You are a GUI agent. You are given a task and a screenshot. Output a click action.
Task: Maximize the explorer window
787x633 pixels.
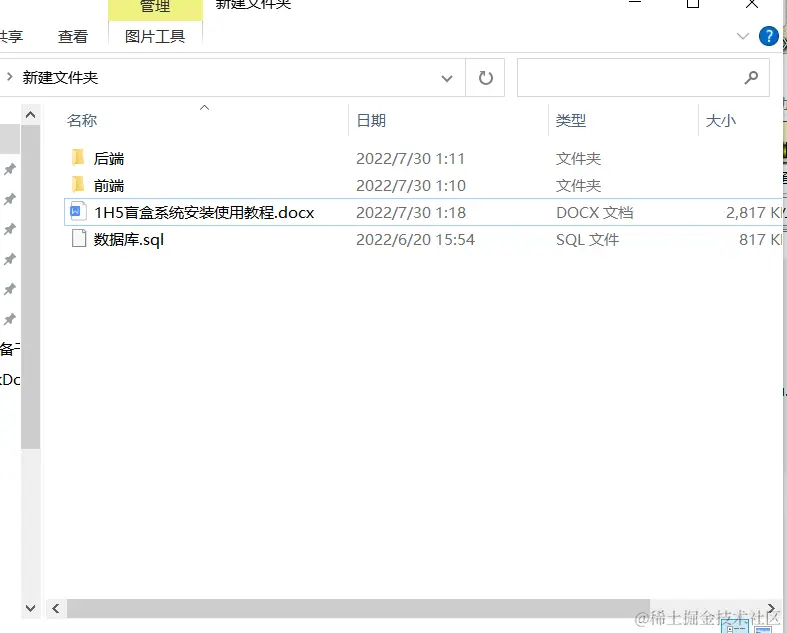tap(693, 4)
